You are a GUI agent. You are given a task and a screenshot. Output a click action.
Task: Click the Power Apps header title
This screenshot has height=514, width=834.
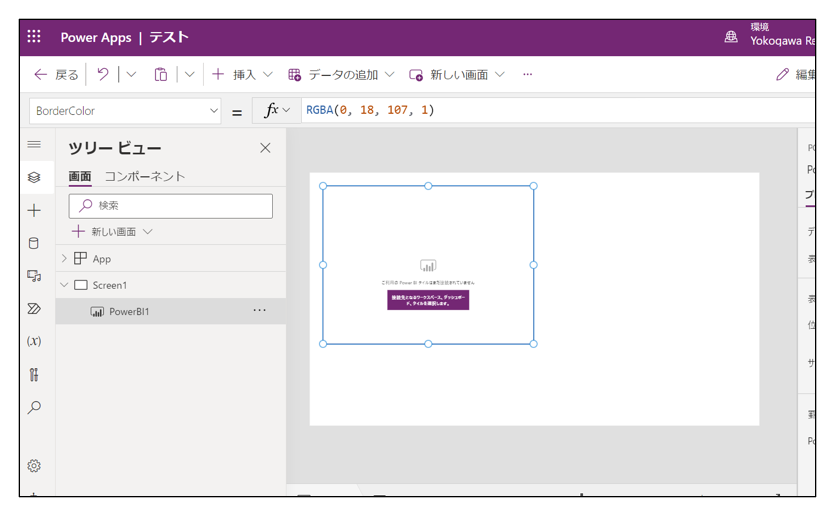click(x=96, y=37)
